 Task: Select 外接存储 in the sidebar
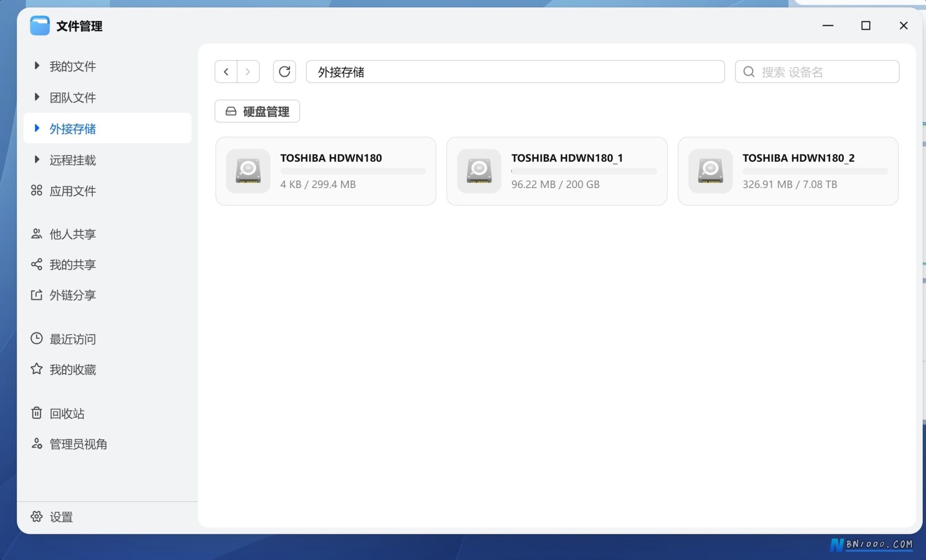click(x=108, y=128)
